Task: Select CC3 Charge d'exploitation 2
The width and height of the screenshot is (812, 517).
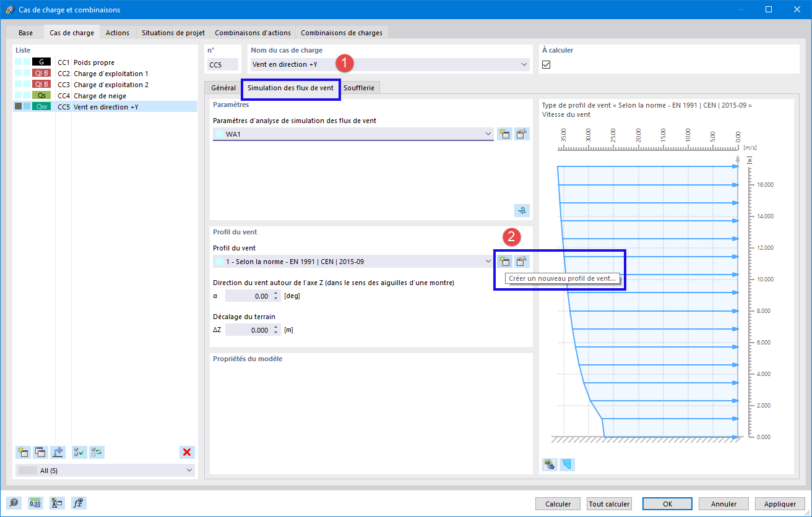Action: point(105,85)
